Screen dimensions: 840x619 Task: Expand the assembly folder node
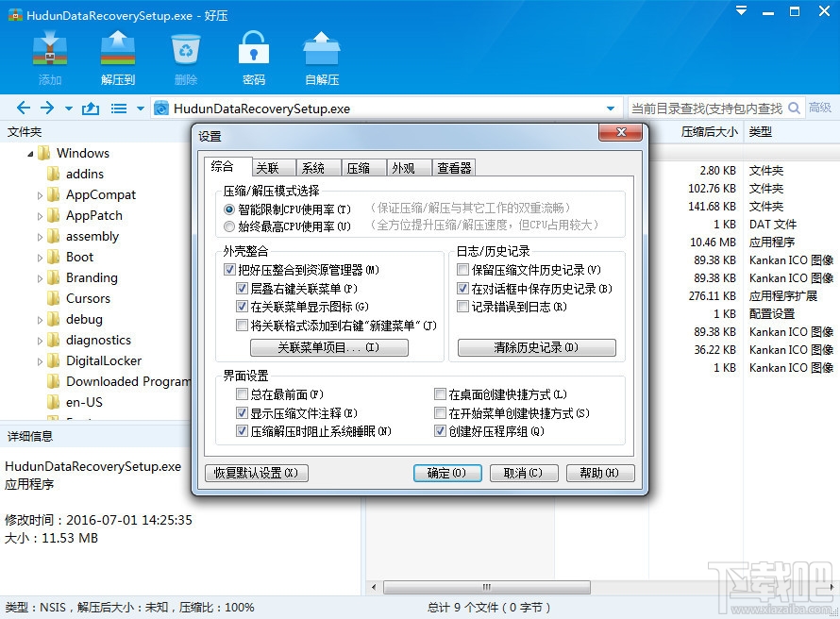pyautogui.click(x=40, y=237)
